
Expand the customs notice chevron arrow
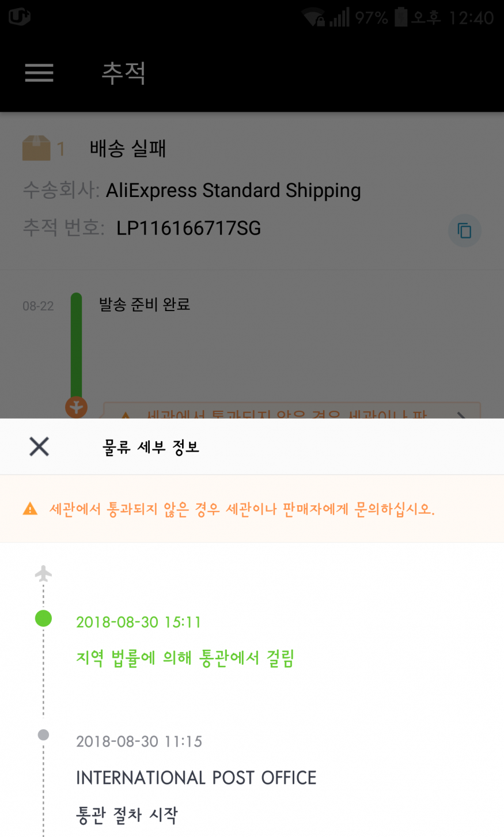click(461, 414)
